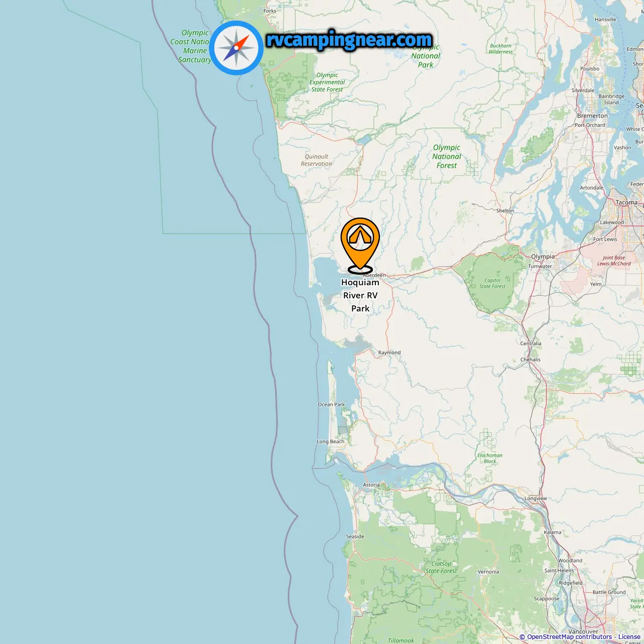The height and width of the screenshot is (644, 644).
Task: Select the Shelton town label
Action: tap(505, 211)
